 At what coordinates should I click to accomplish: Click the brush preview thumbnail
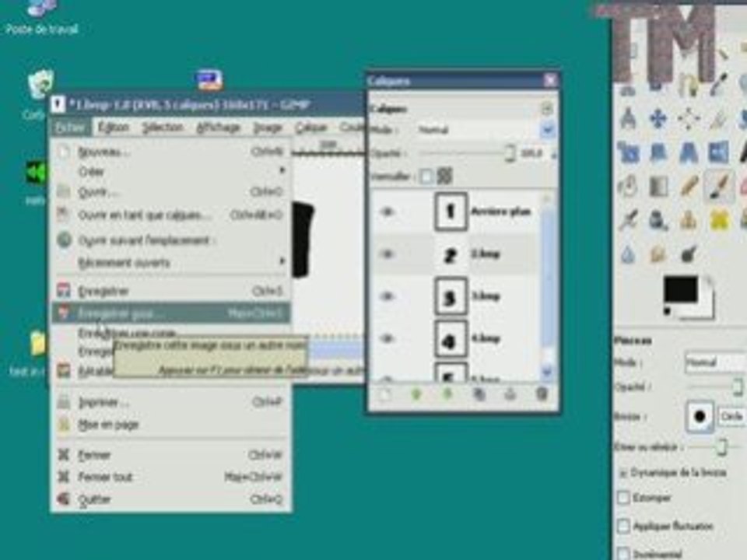[x=700, y=417]
